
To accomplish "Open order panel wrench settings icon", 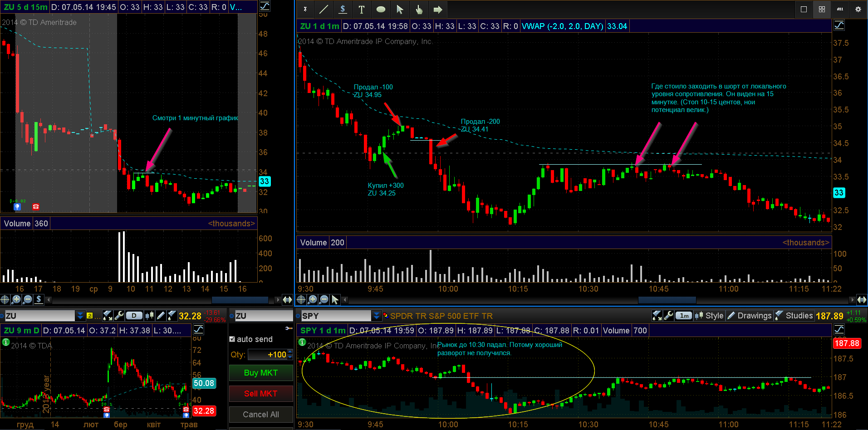I will 289,328.
